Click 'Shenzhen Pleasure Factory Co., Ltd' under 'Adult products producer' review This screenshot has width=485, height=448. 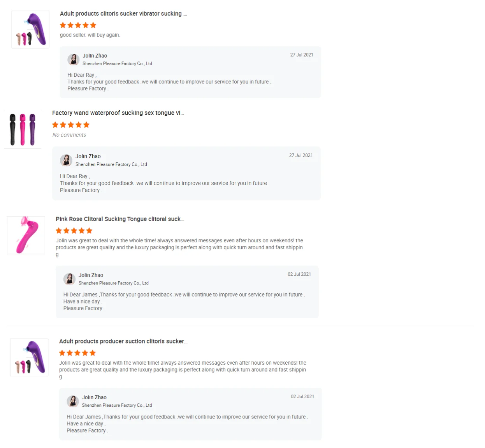[117, 406]
